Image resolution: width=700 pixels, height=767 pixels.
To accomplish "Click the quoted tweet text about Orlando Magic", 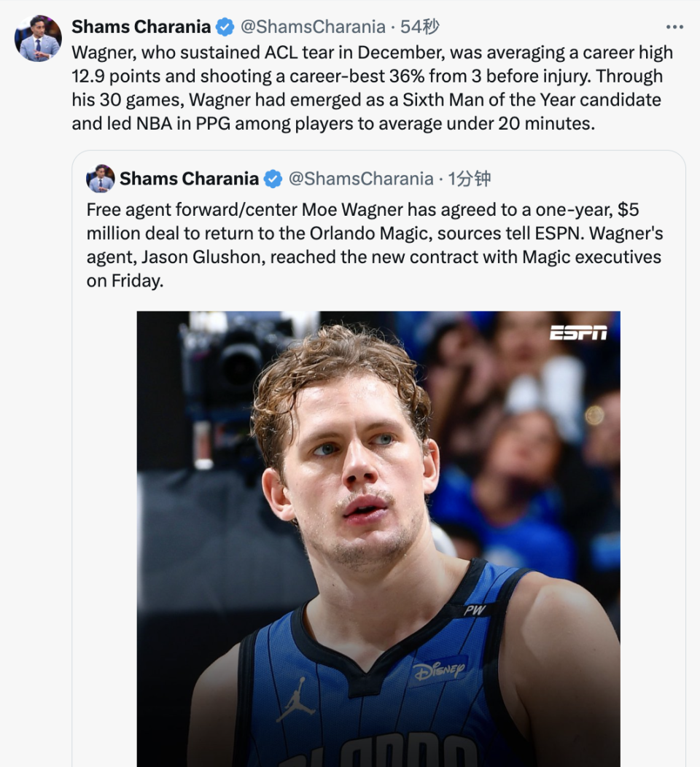I will pyautogui.click(x=375, y=245).
